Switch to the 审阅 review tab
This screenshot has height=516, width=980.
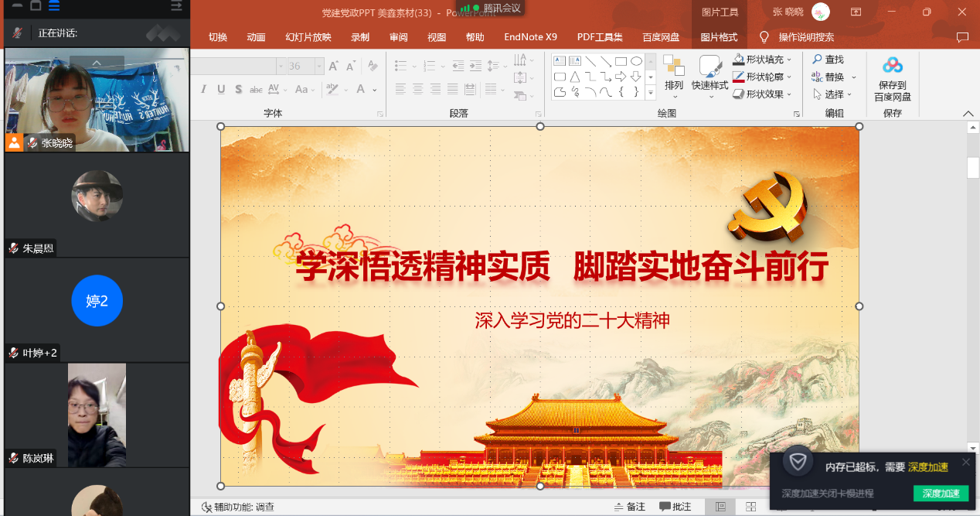(x=398, y=37)
